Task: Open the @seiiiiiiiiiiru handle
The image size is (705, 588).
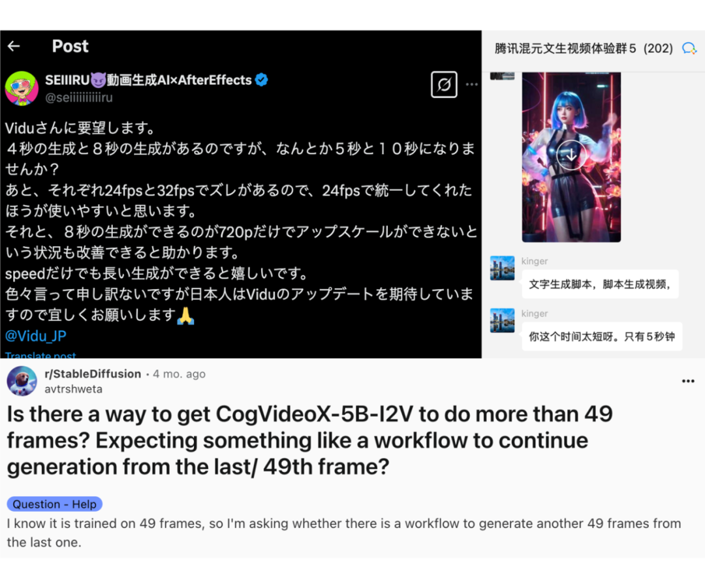Action: [x=79, y=97]
